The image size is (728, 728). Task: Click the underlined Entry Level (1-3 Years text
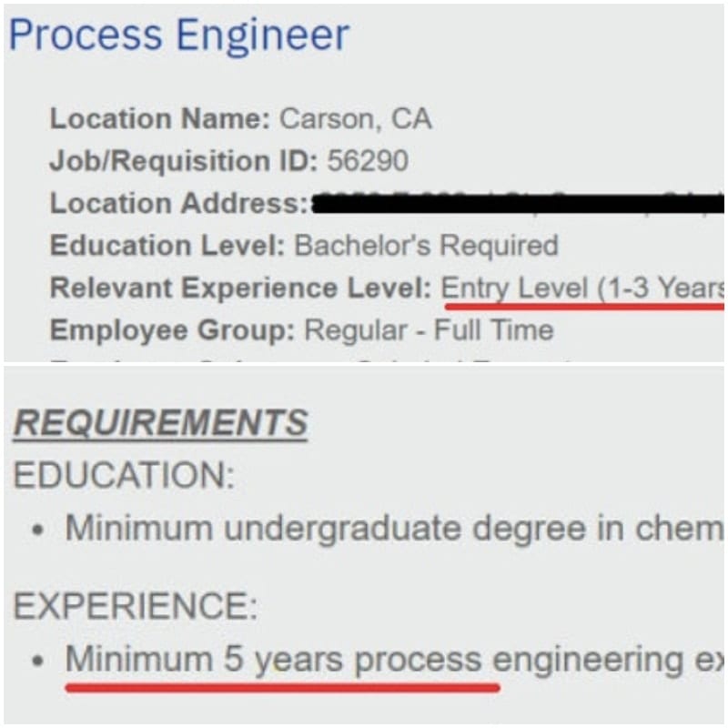point(582,288)
